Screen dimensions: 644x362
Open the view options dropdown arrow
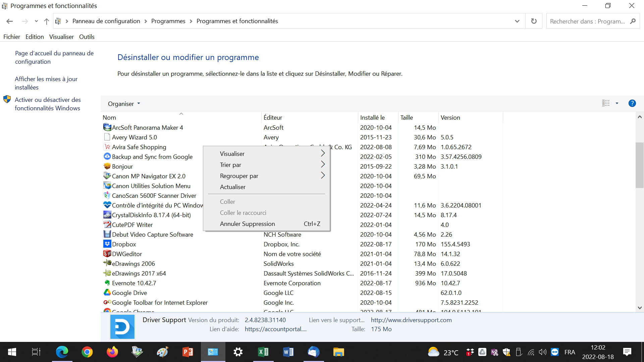click(x=617, y=103)
